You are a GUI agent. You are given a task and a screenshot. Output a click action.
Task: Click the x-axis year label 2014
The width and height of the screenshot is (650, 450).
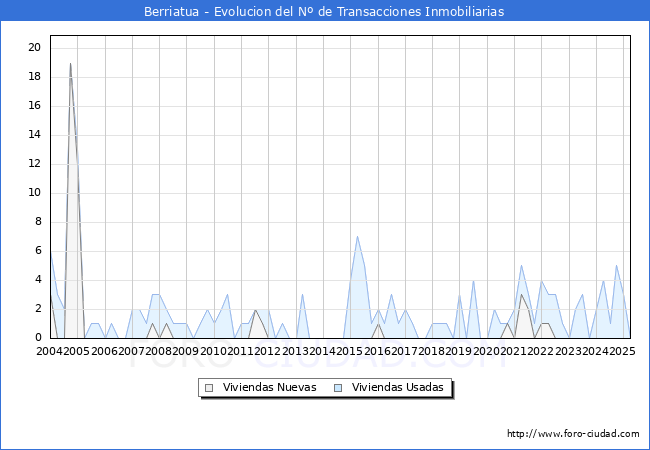tap(323, 351)
